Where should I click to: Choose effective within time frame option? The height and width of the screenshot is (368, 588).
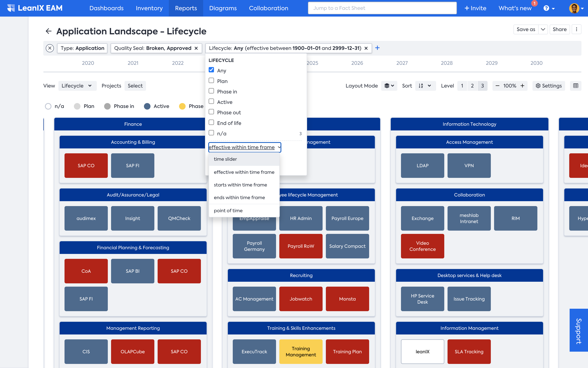click(244, 172)
